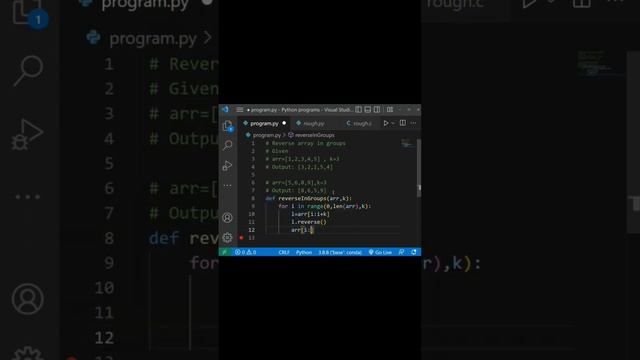This screenshot has height=360, width=640.
Task: Place the cursor on the def reverseInGroups line
Action: point(308,198)
